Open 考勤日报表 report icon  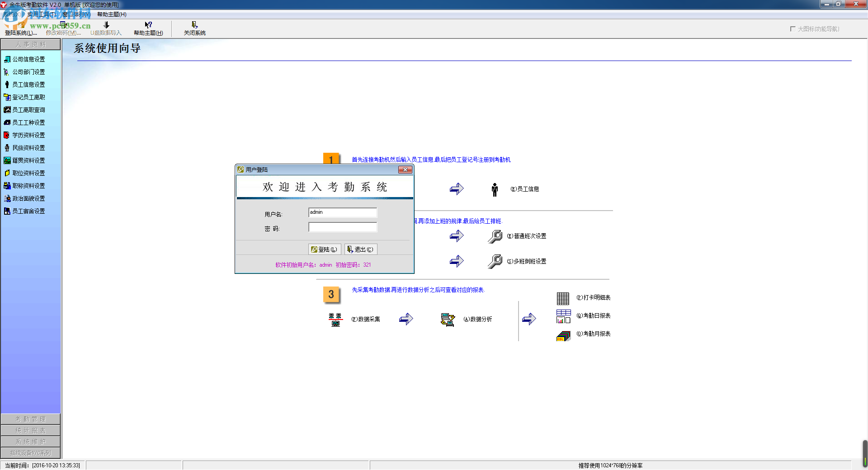[x=563, y=316]
